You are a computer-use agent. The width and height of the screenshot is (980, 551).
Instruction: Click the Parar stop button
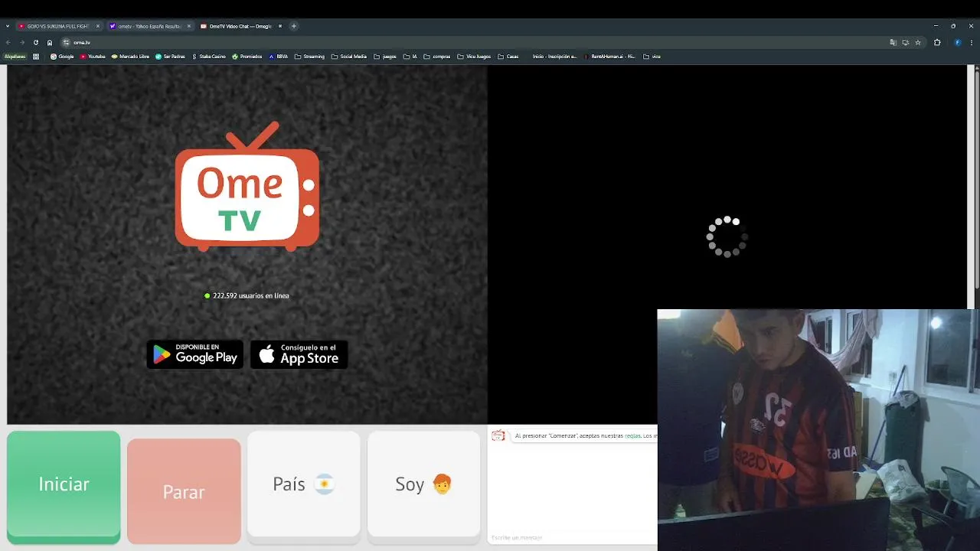184,491
